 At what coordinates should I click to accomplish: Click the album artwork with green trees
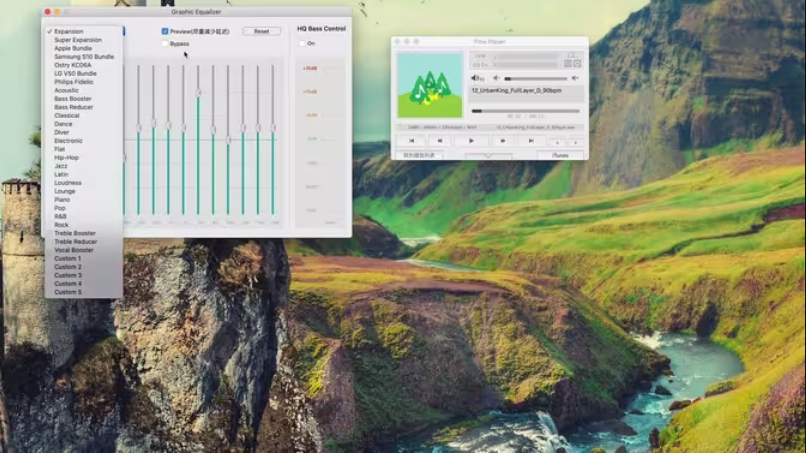coord(430,84)
